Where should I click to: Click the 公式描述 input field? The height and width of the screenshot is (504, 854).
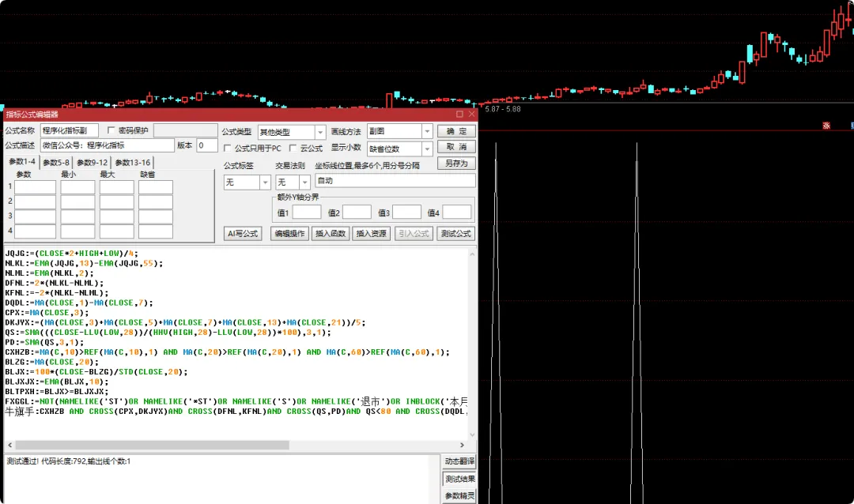[108, 145]
